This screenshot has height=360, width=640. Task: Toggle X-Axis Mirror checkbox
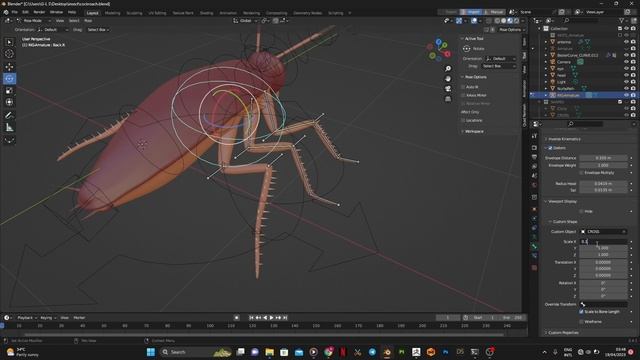[x=463, y=95]
